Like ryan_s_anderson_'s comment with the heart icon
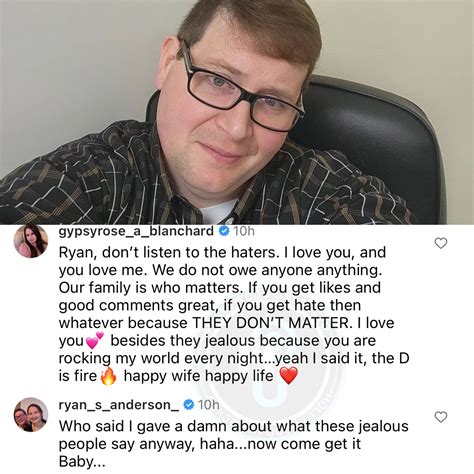 (x=441, y=417)
